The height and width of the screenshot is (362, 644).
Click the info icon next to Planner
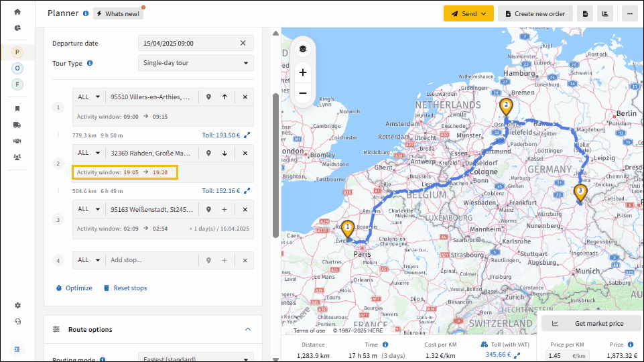(86, 13)
